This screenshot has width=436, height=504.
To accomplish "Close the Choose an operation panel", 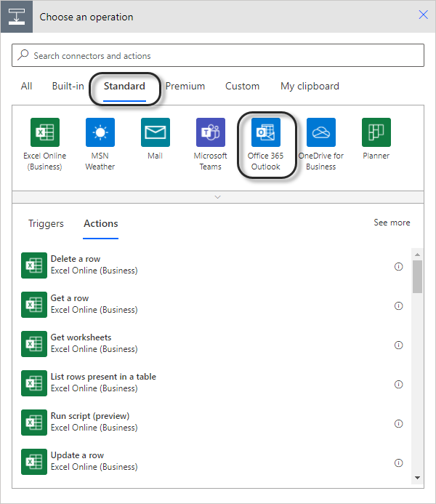I will point(423,15).
